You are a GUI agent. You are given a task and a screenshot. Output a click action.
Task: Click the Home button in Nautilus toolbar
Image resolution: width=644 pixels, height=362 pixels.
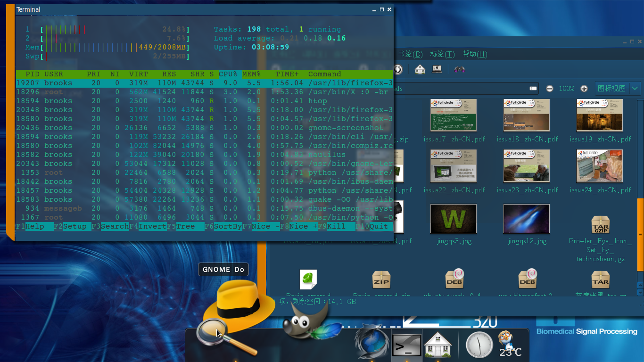[x=420, y=69]
